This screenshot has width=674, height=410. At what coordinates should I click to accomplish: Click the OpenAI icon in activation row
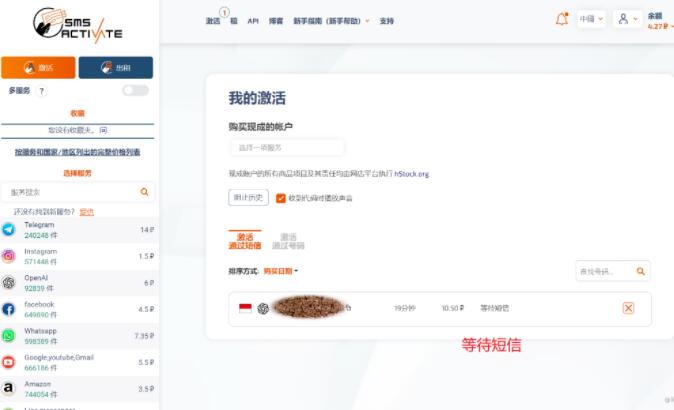point(263,309)
